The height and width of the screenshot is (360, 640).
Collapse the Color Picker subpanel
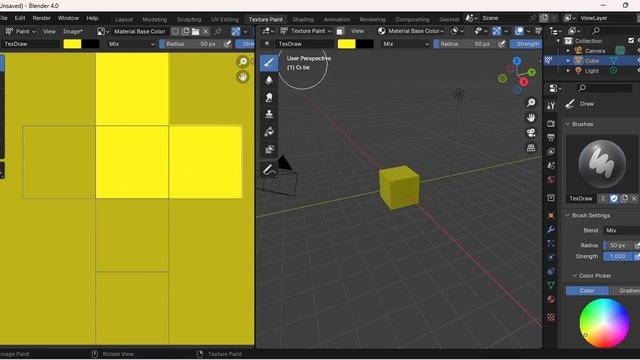[x=574, y=276]
